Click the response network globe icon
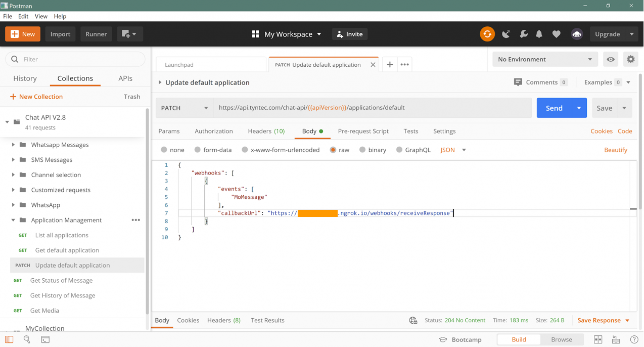This screenshot has width=644, height=347. (x=413, y=320)
